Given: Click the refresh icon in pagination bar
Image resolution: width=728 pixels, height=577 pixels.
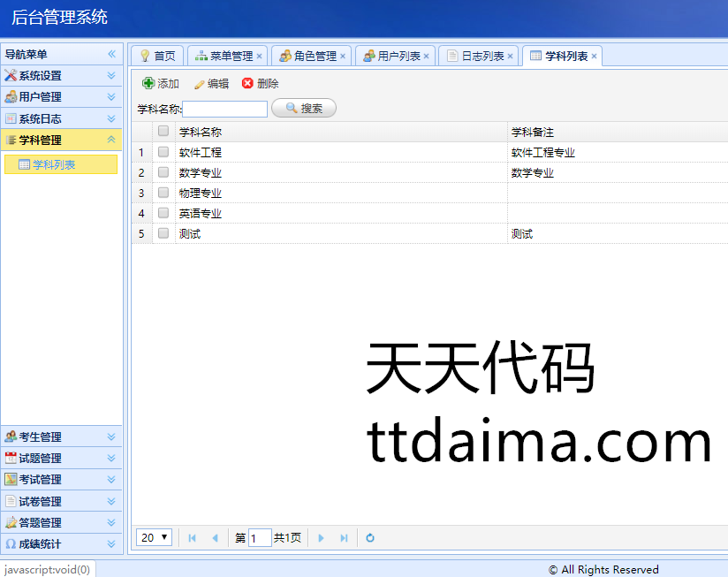Looking at the screenshot, I should point(370,538).
